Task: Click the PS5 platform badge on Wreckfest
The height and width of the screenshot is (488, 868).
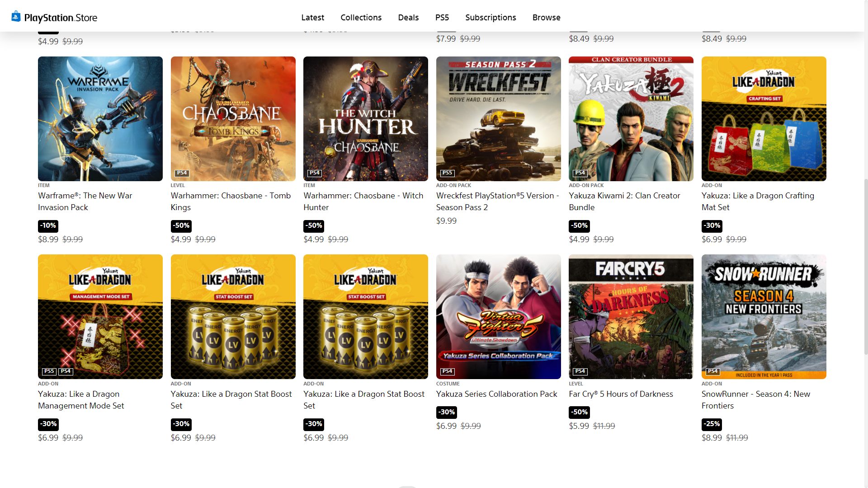Action: (x=447, y=173)
